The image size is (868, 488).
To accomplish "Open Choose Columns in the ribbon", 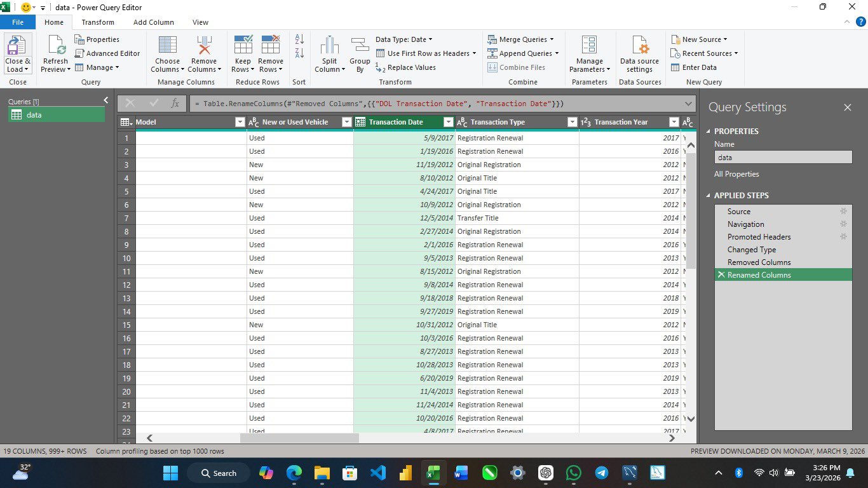I will tap(167, 46).
